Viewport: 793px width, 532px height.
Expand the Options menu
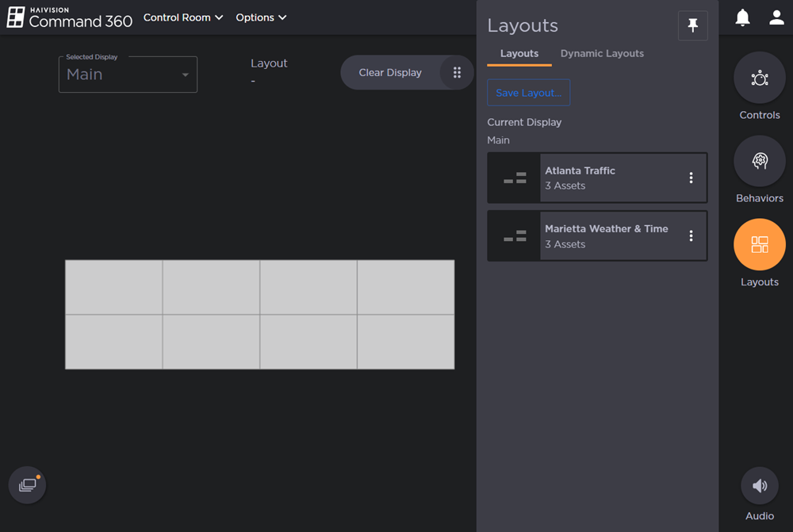tap(261, 17)
